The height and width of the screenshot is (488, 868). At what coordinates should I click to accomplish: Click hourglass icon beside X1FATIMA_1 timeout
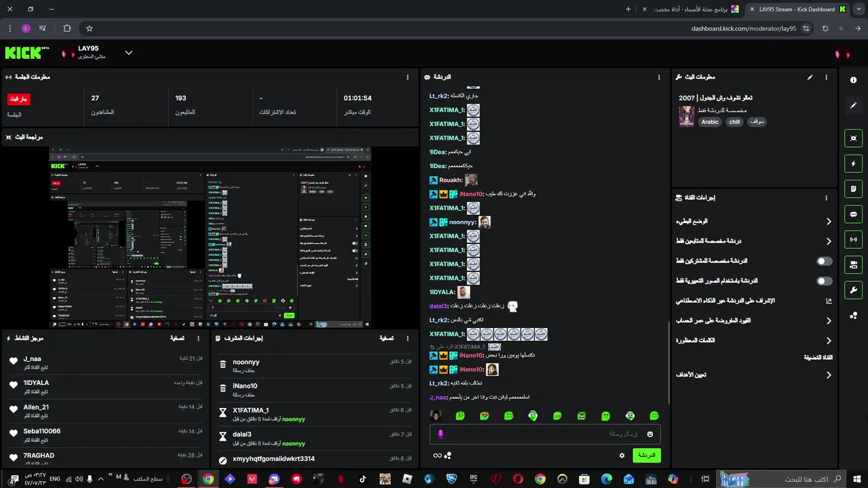[x=223, y=413]
